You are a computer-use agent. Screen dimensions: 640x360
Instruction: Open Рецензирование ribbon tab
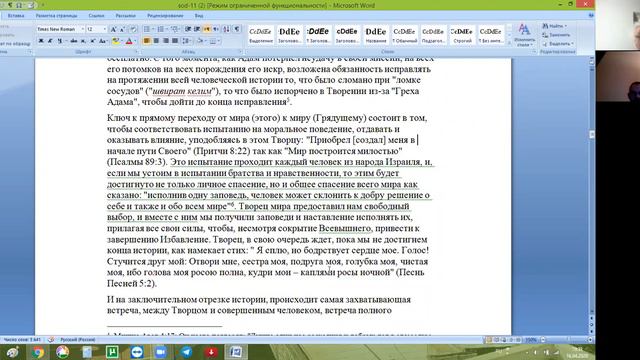[165, 16]
